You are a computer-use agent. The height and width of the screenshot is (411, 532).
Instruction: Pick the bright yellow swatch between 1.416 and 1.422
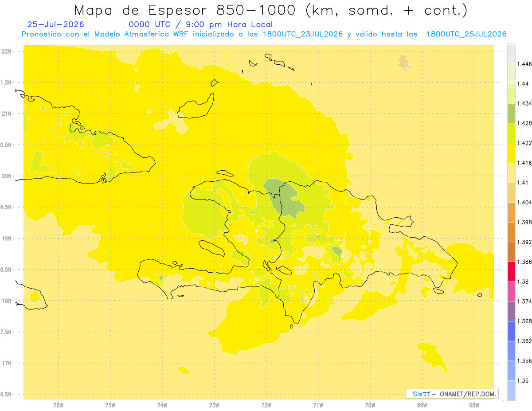511,153
